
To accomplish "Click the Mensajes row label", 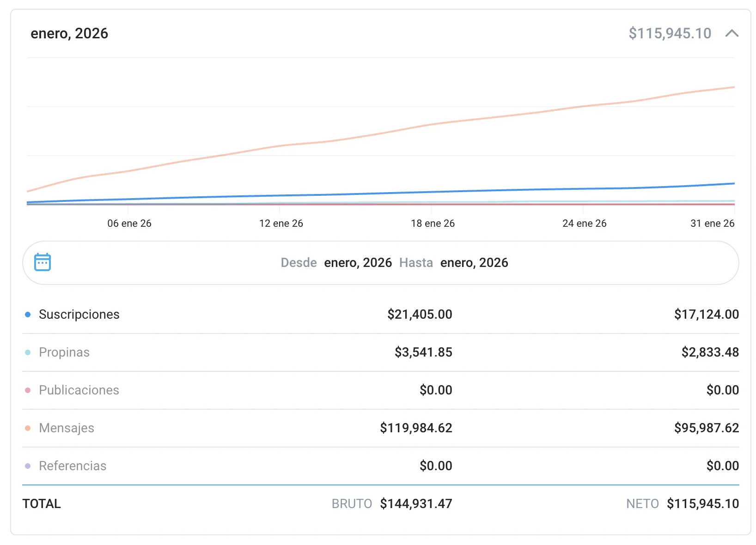I will 67,428.
